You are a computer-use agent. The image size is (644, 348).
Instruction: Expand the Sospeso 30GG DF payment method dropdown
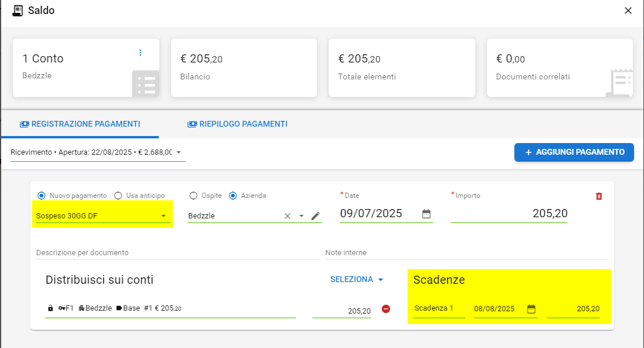(102, 216)
